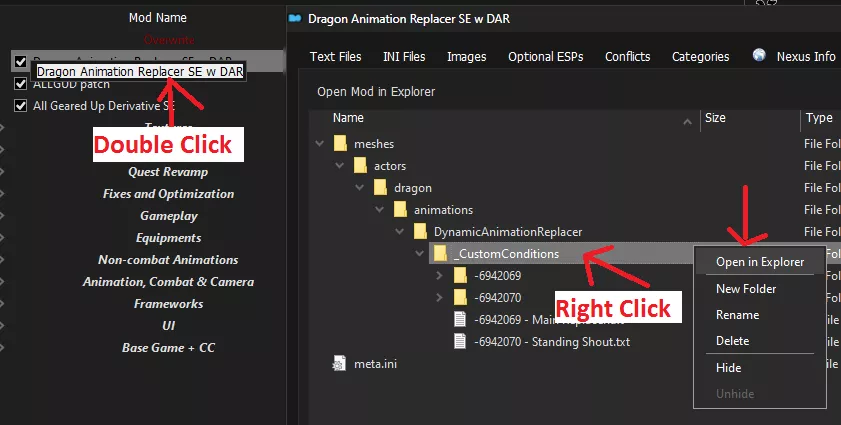Sort the file tree by Type column
The image size is (841, 425).
click(x=820, y=118)
